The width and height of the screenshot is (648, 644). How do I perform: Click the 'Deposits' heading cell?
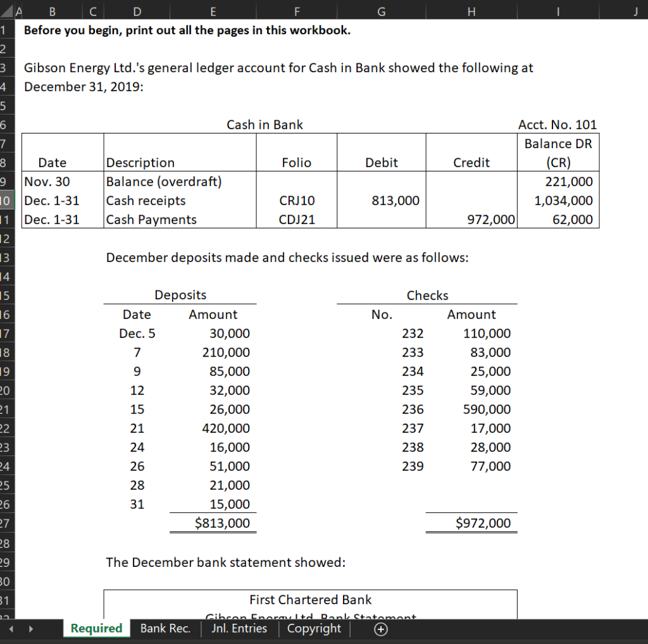coord(180,295)
